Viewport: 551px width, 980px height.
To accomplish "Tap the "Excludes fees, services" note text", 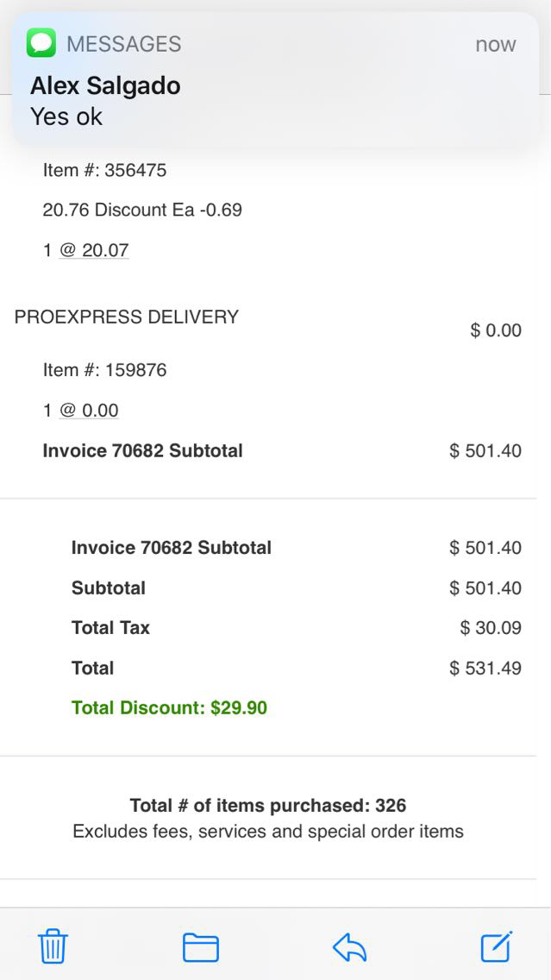I will tap(268, 832).
